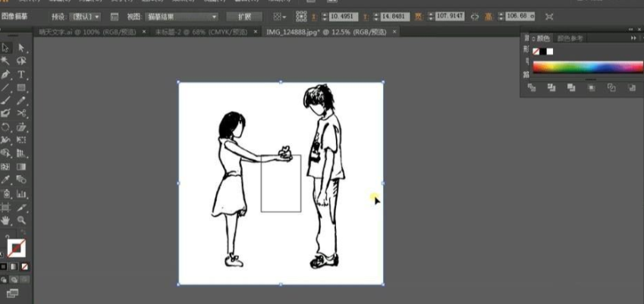Viewport: 644px width, 304px height.
Task: Select the Shape Builder tool
Action: point(5,153)
